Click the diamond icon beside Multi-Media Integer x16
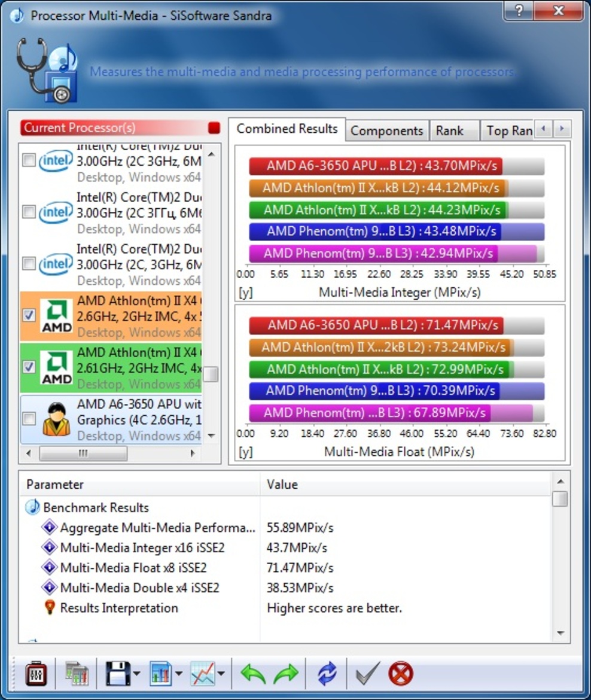This screenshot has width=591, height=700. [49, 547]
